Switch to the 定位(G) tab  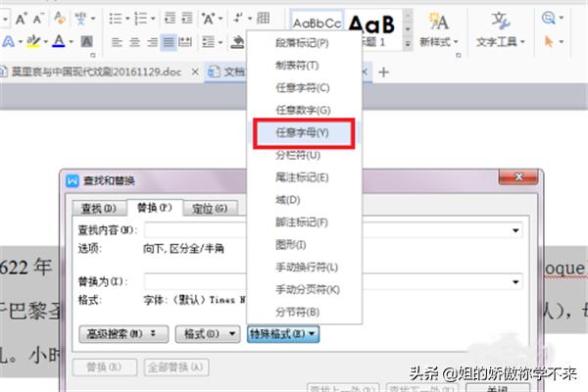pos(210,209)
